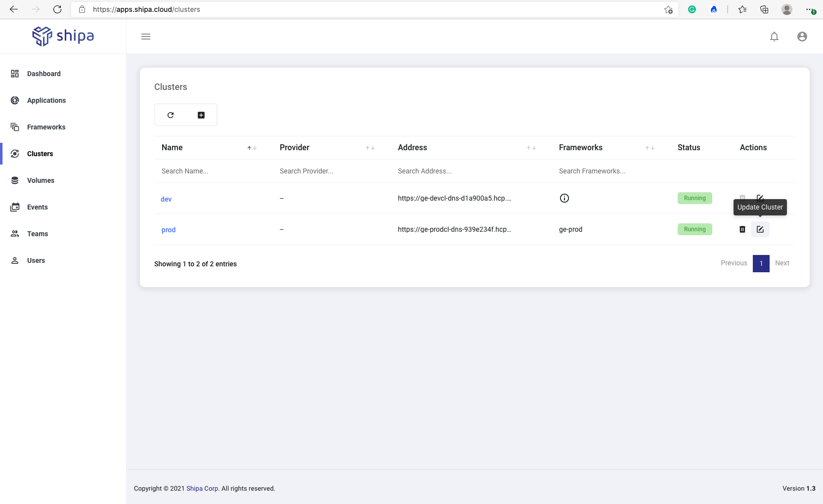The height and width of the screenshot is (504, 823).
Task: Click the ge-prod framework text
Action: click(x=570, y=229)
